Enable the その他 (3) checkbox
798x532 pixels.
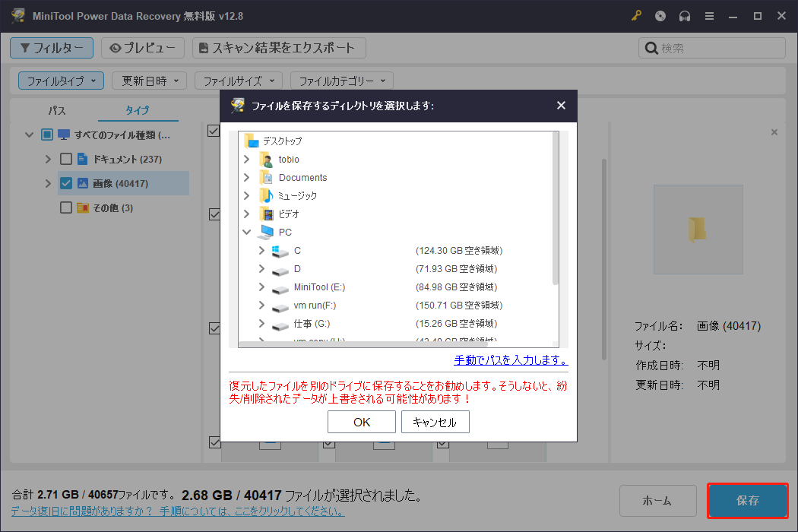(65, 207)
